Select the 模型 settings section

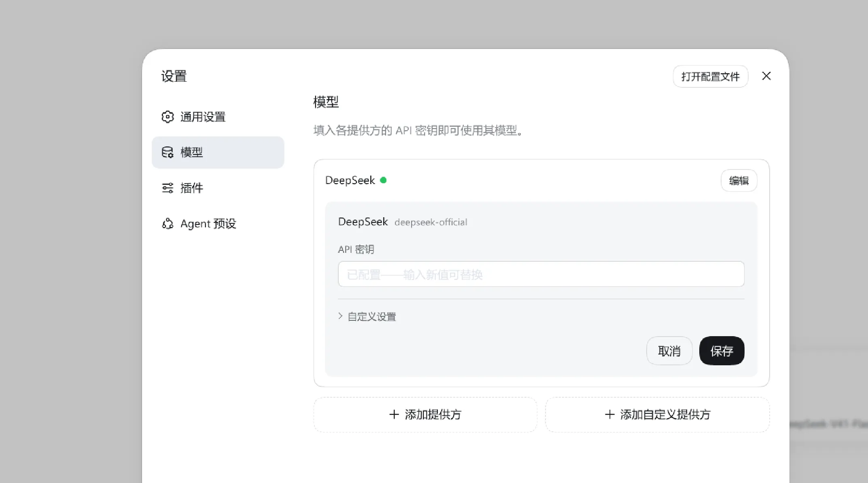click(218, 153)
